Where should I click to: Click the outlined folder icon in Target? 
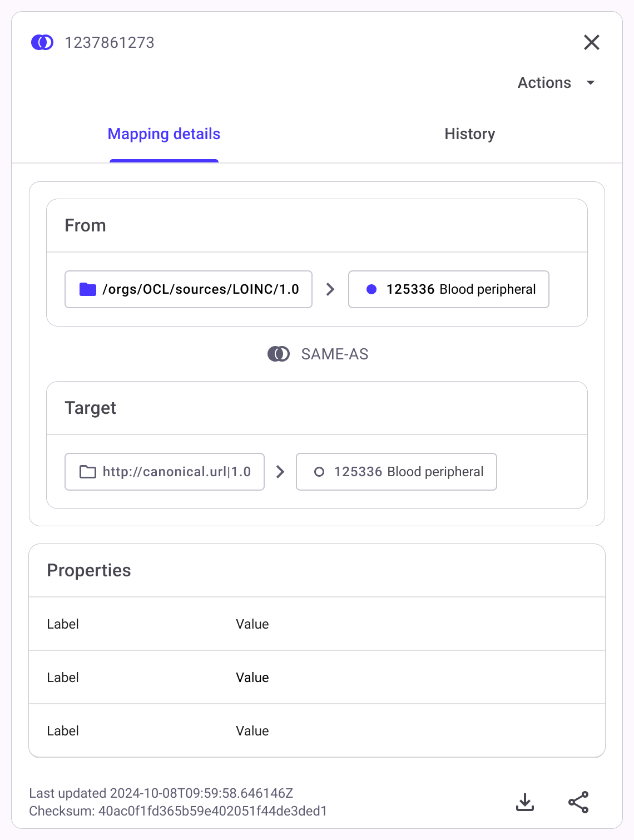tap(88, 472)
